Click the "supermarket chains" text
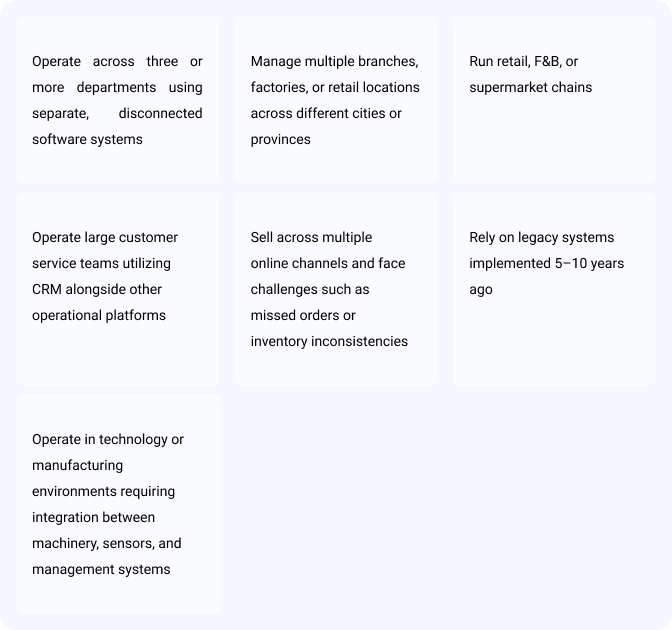672x630 pixels. click(x=531, y=87)
